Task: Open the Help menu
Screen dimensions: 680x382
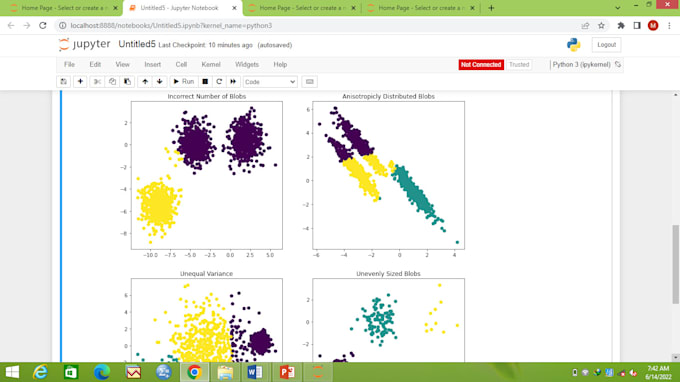Action: tap(280, 65)
